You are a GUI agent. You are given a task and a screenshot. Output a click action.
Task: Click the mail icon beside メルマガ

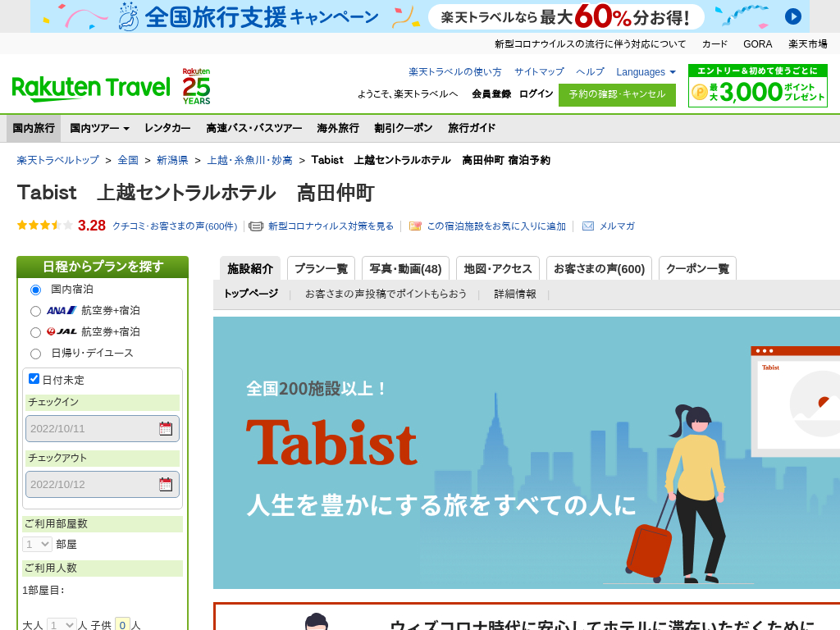tap(587, 226)
